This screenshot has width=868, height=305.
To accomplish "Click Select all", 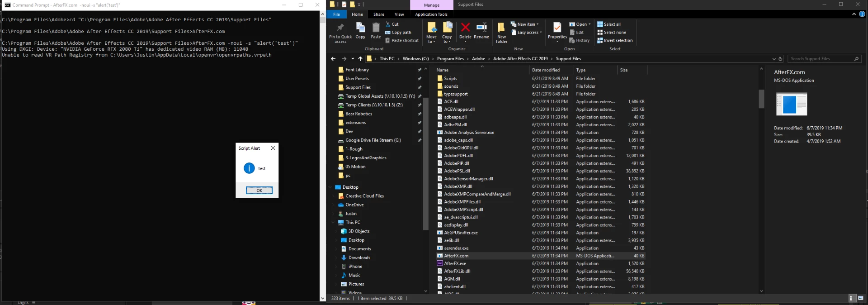I will 609,24.
